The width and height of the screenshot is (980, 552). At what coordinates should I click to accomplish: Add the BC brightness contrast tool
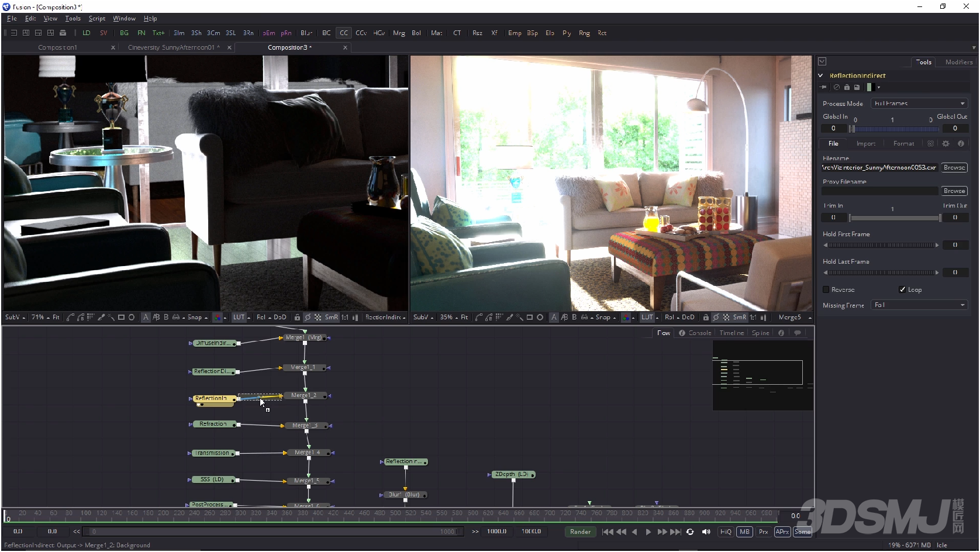(x=326, y=33)
